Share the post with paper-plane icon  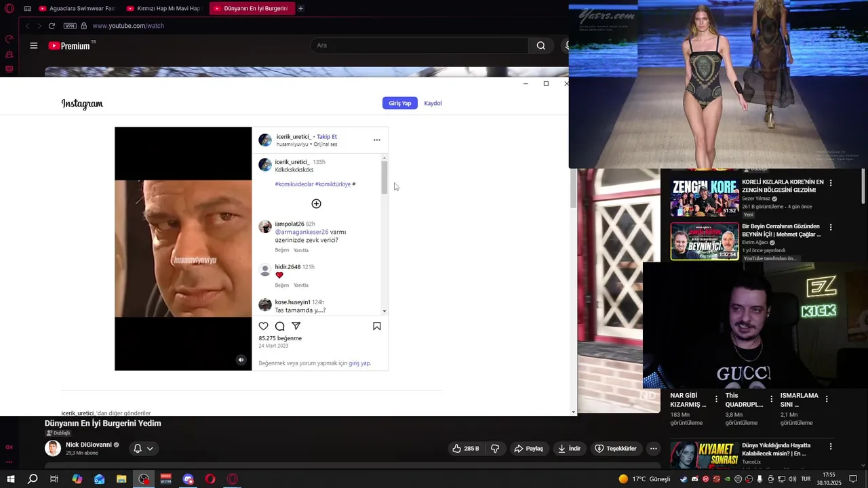[296, 326]
